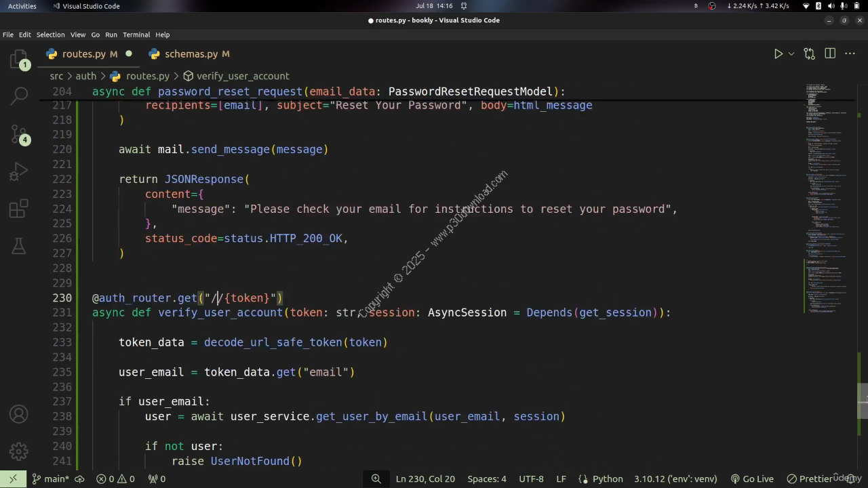Image resolution: width=868 pixels, height=488 pixels.
Task: Click the Split Editor Right icon
Action: tap(830, 54)
